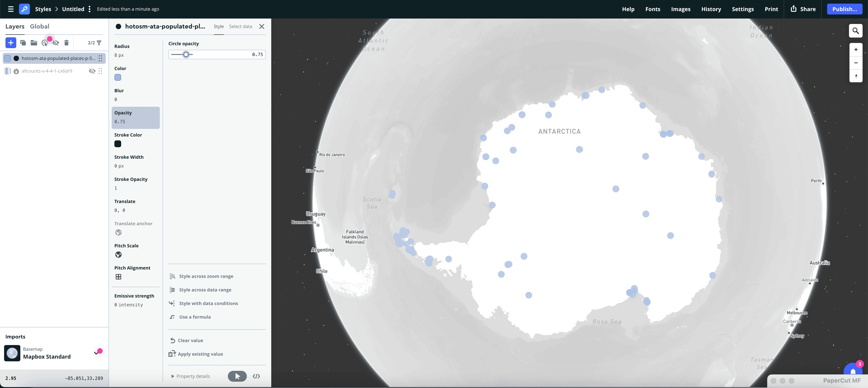Click the Translate anchor globe icon
This screenshot has width=868, height=388.
coord(118,233)
